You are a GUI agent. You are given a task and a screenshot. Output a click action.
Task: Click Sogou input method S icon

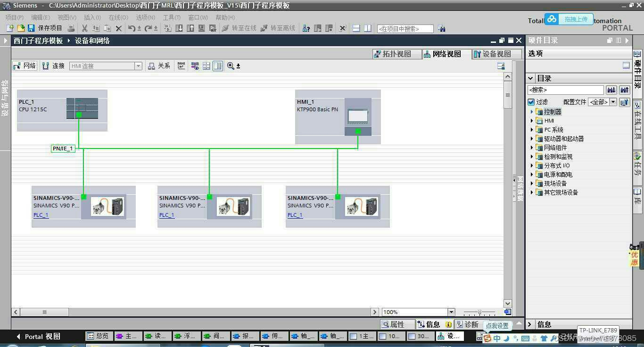487,339
